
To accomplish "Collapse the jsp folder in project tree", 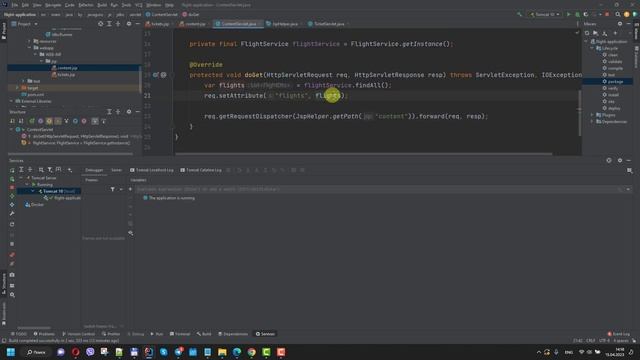I will click(42, 61).
